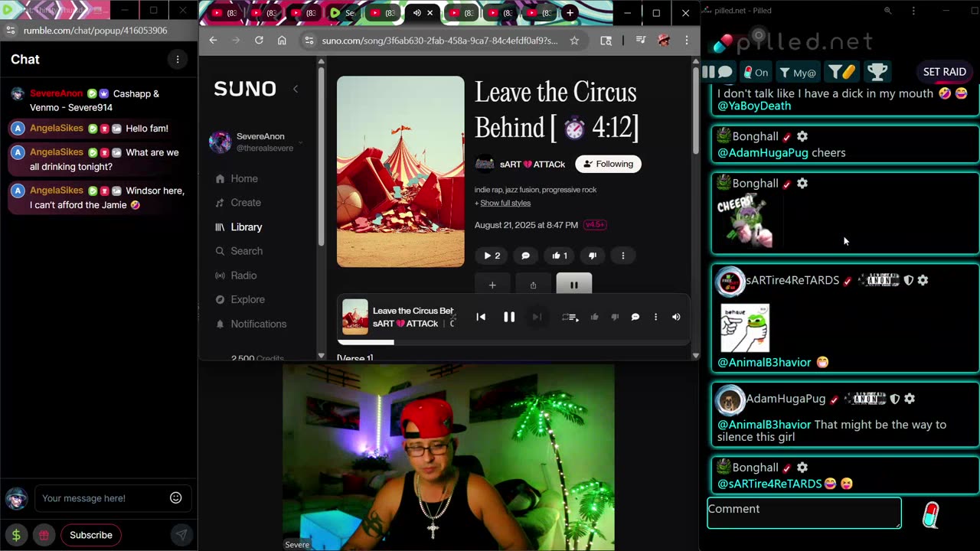Image resolution: width=980 pixels, height=551 pixels.
Task: Reload the Suno page
Action: (x=259, y=41)
